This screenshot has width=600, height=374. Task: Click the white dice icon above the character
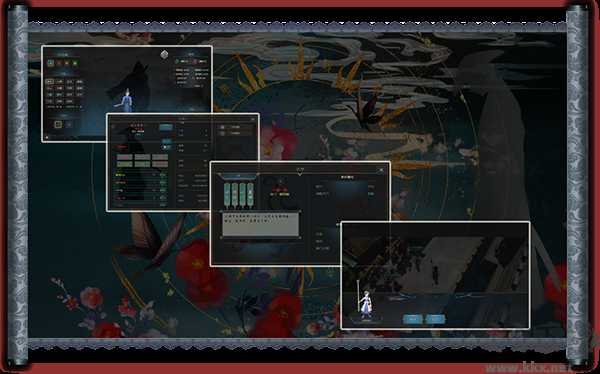click(164, 54)
